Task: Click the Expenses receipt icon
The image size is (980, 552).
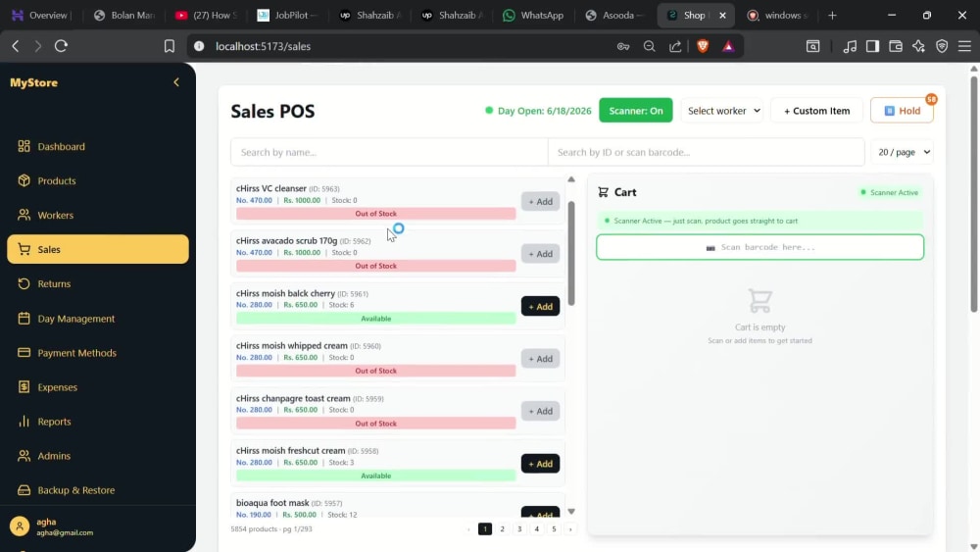Action: tap(24, 387)
